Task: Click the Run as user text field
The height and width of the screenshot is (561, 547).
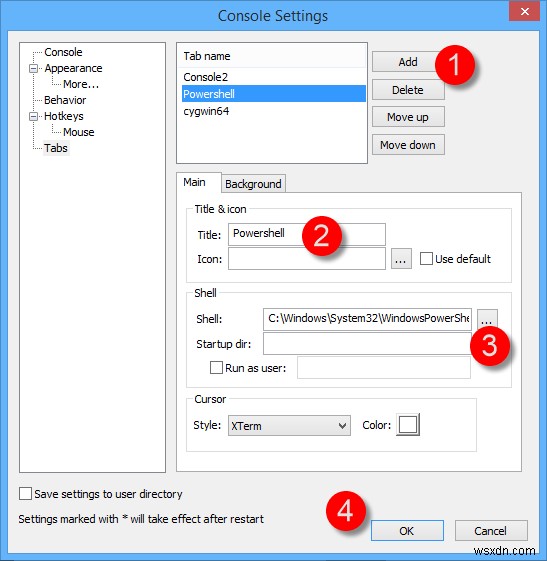Action: [384, 367]
